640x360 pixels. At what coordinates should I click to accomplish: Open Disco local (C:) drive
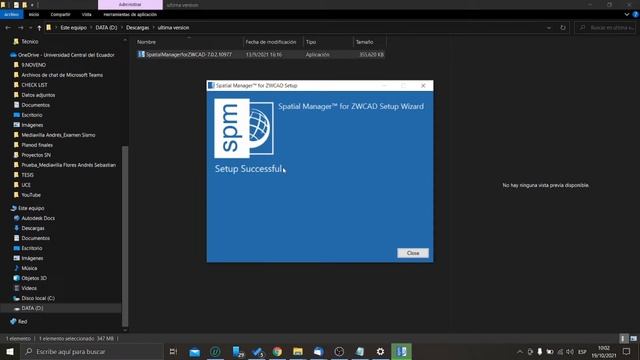pos(38,298)
